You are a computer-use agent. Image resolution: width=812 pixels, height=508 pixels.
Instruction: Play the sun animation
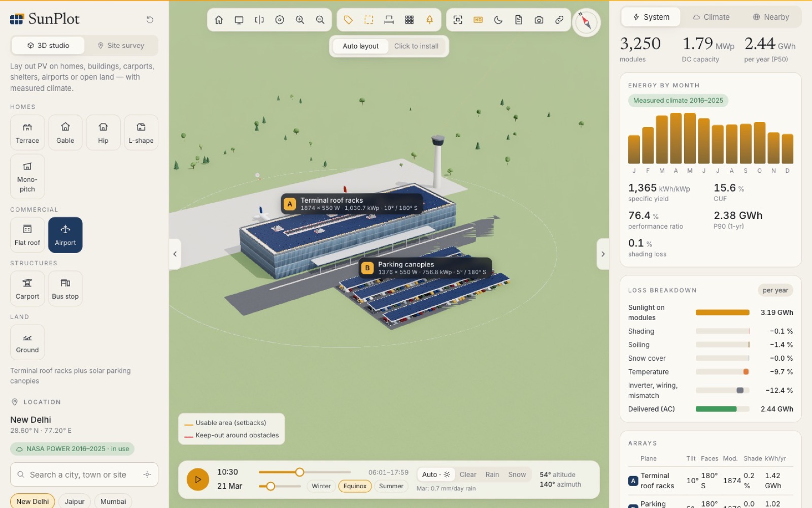point(198,480)
